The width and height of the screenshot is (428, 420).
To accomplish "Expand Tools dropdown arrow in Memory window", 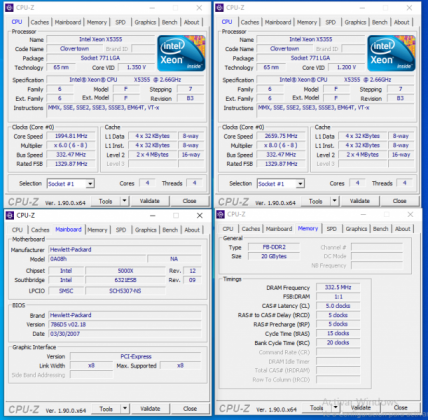I will 336,407.
